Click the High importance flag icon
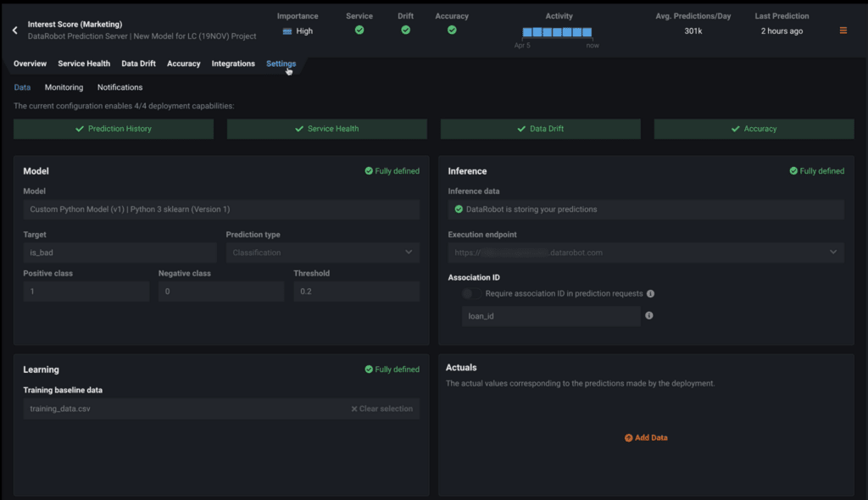The height and width of the screenshot is (500, 868). point(287,31)
